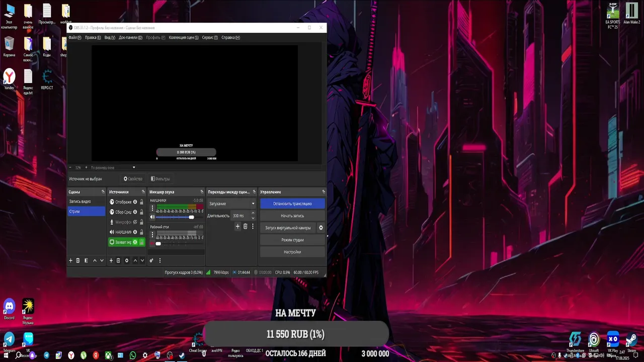644x362 pixels.
Task: Add a scene transition with plus icon
Action: pos(238,227)
